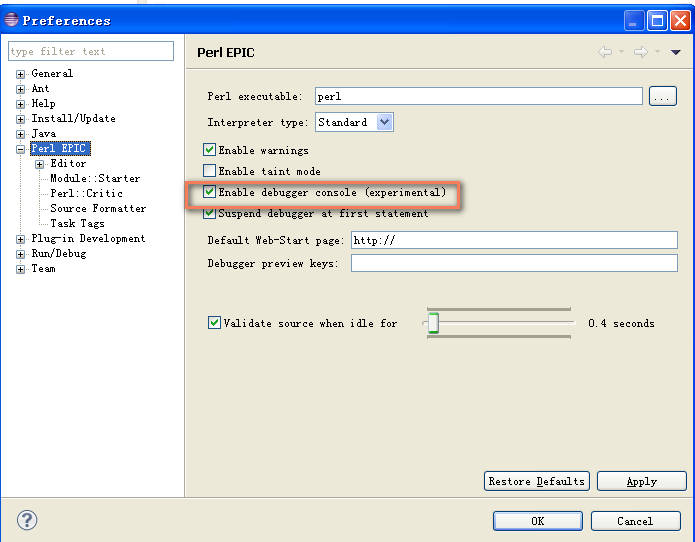Click in the type filter text field
Screen dimensions: 695x542
point(91,51)
